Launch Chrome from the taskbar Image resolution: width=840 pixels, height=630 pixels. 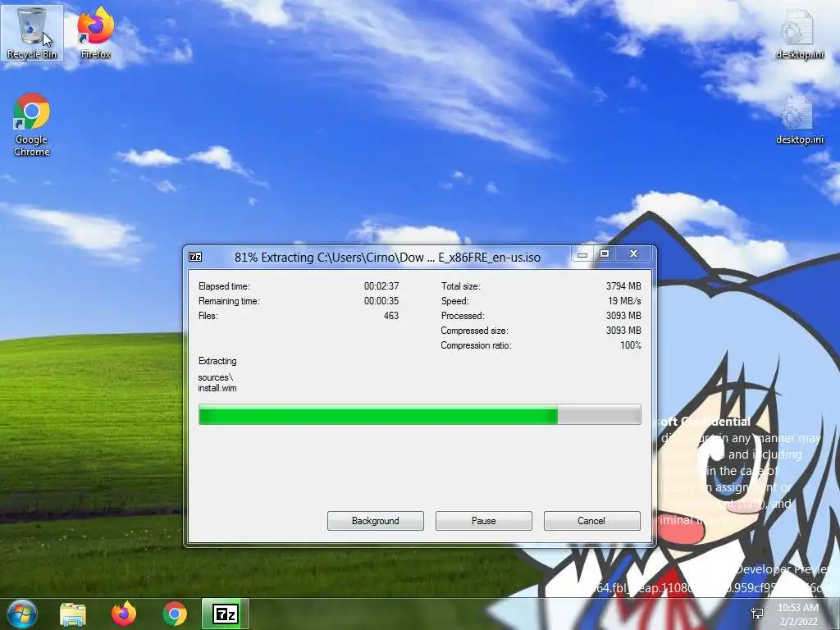(x=175, y=614)
